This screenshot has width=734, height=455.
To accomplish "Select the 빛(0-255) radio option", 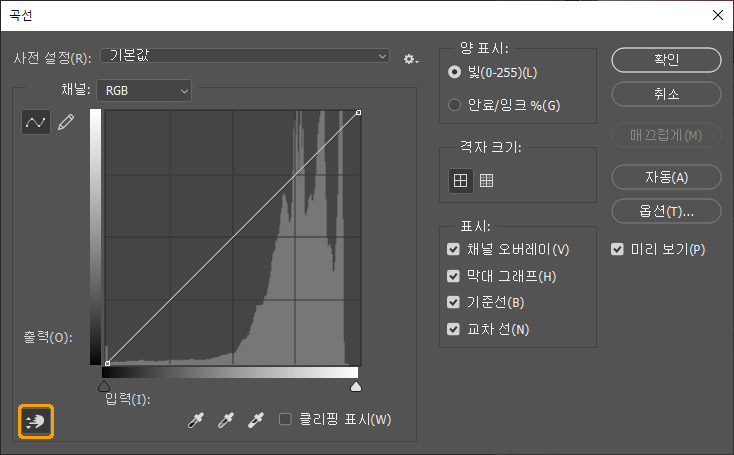I will tap(454, 72).
